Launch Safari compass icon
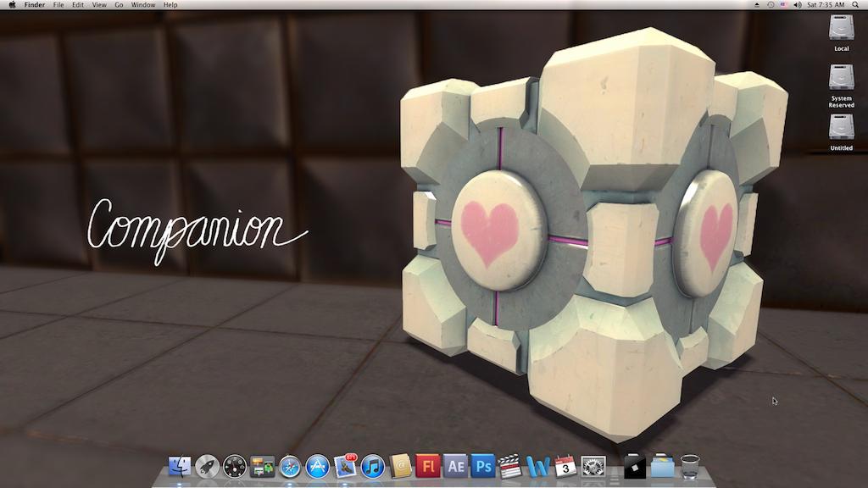The width and height of the screenshot is (868, 488). [290, 467]
